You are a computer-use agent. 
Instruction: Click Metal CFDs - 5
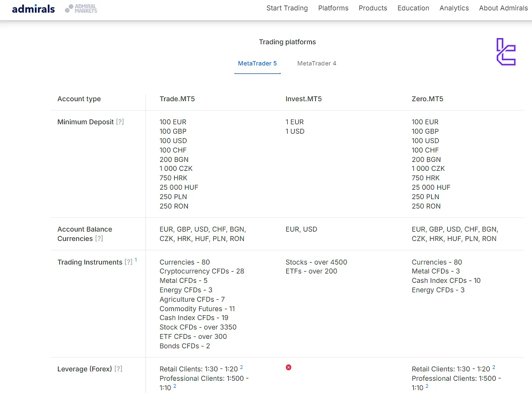coord(183,281)
